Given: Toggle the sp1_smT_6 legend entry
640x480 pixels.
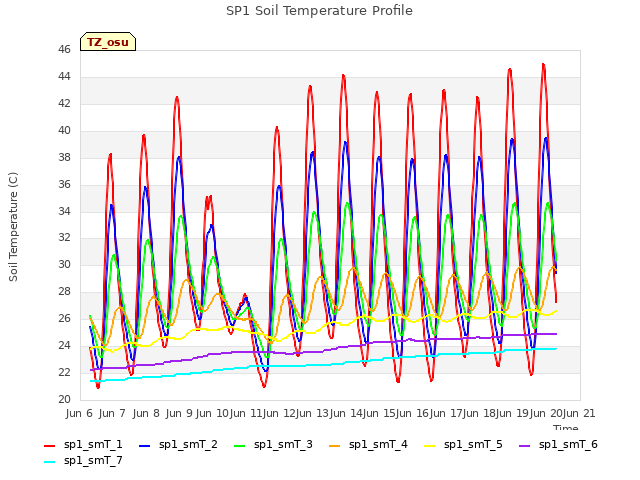Looking at the screenshot, I should [558, 444].
